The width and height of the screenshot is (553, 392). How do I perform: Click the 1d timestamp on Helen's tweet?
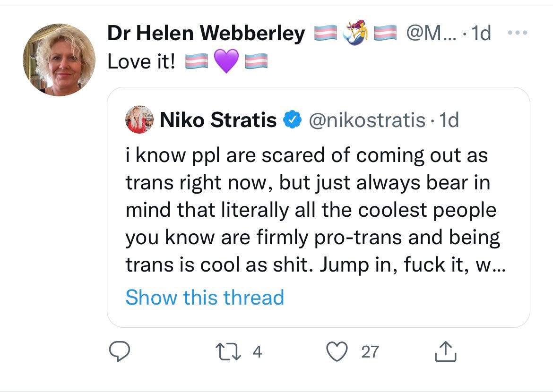481,33
